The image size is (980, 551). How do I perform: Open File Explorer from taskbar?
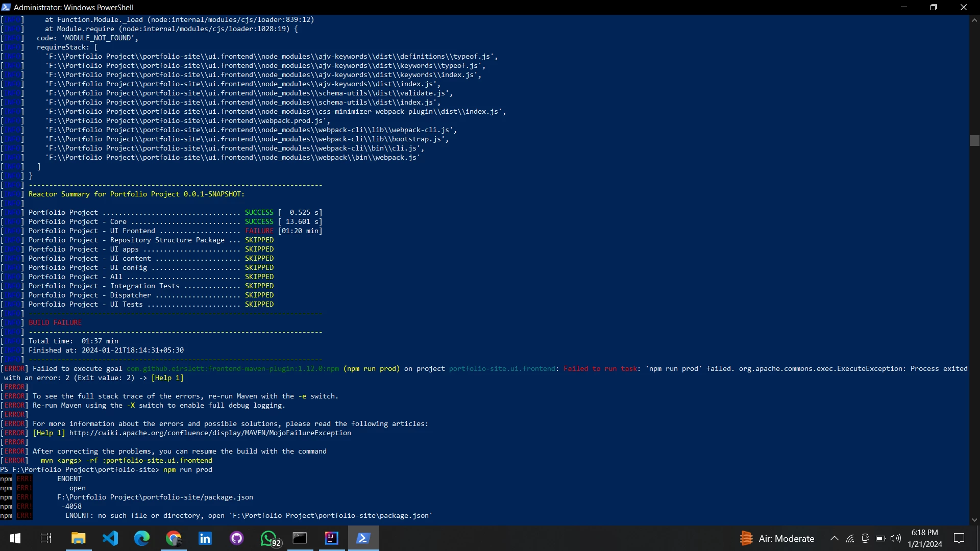[x=78, y=538]
